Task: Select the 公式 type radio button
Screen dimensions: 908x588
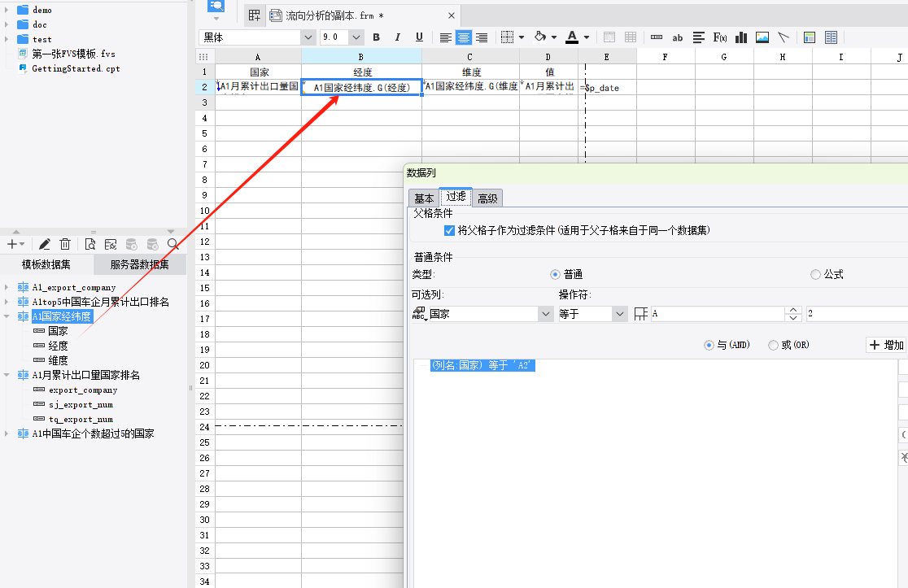Action: coord(815,275)
